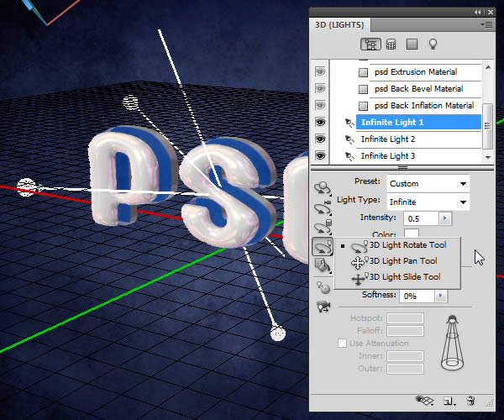Switch to the filter by materials icon
The width and height of the screenshot is (504, 420).
(412, 45)
